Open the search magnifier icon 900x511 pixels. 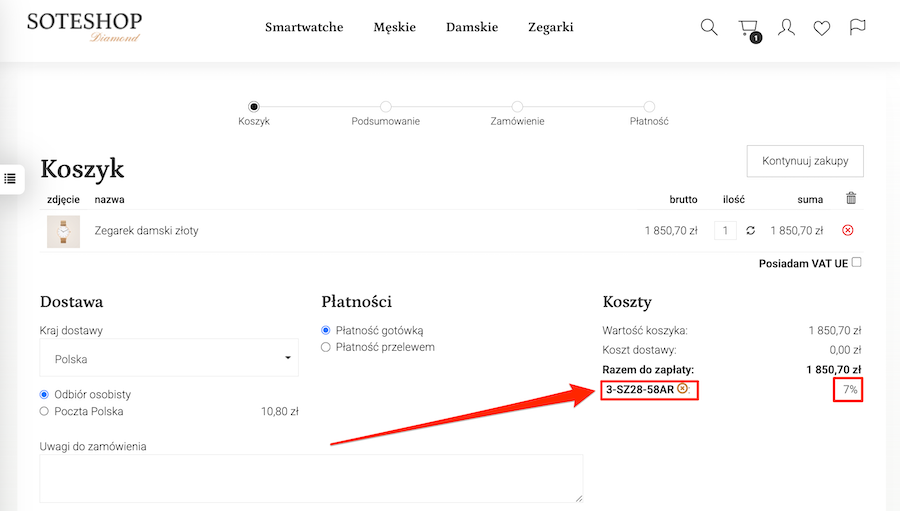click(x=709, y=27)
